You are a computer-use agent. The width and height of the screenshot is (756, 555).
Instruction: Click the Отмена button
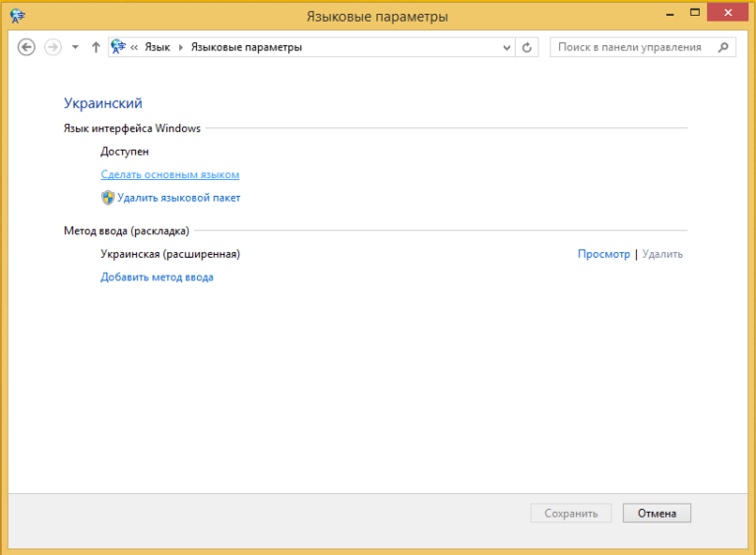tap(657, 513)
